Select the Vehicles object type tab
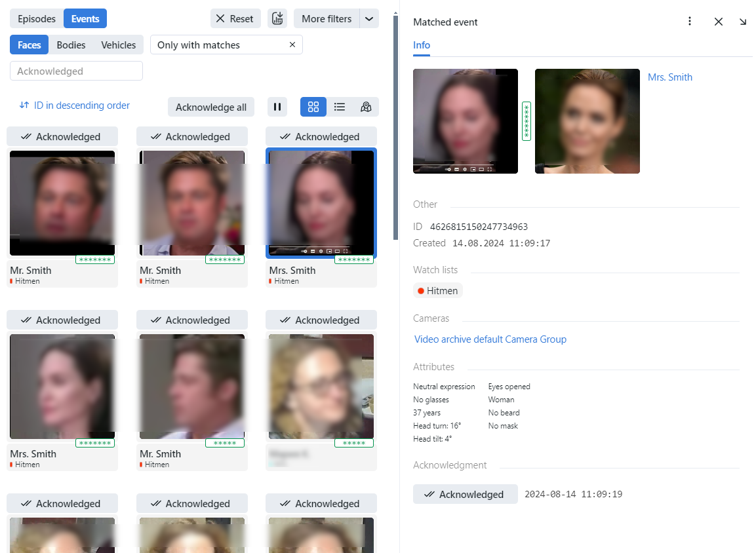 (118, 45)
